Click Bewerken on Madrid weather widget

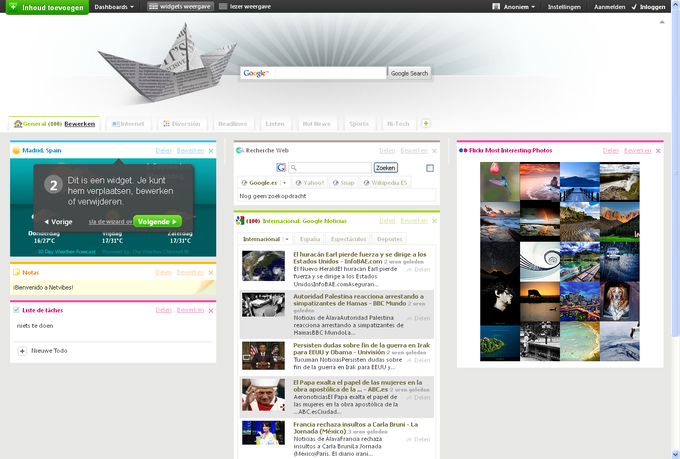tap(190, 151)
